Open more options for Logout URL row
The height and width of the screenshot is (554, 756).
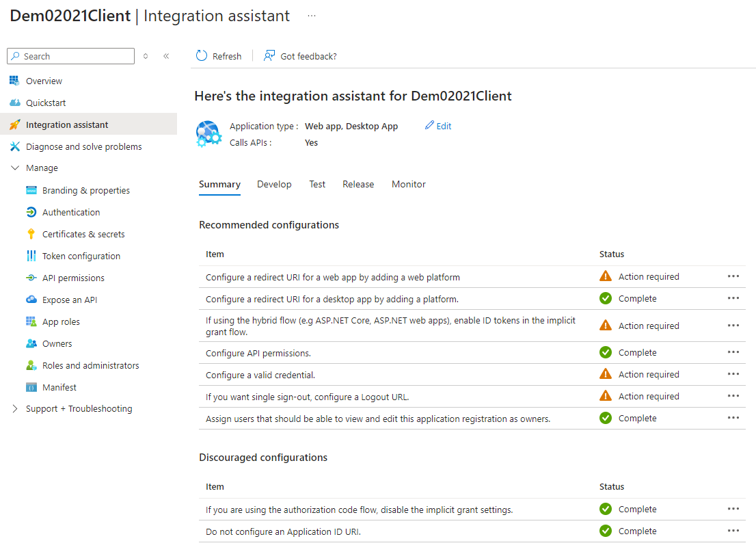pos(733,396)
